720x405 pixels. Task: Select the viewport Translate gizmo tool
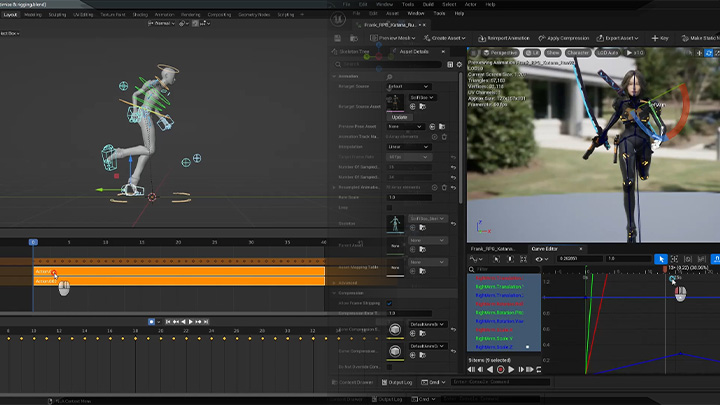pos(699,53)
